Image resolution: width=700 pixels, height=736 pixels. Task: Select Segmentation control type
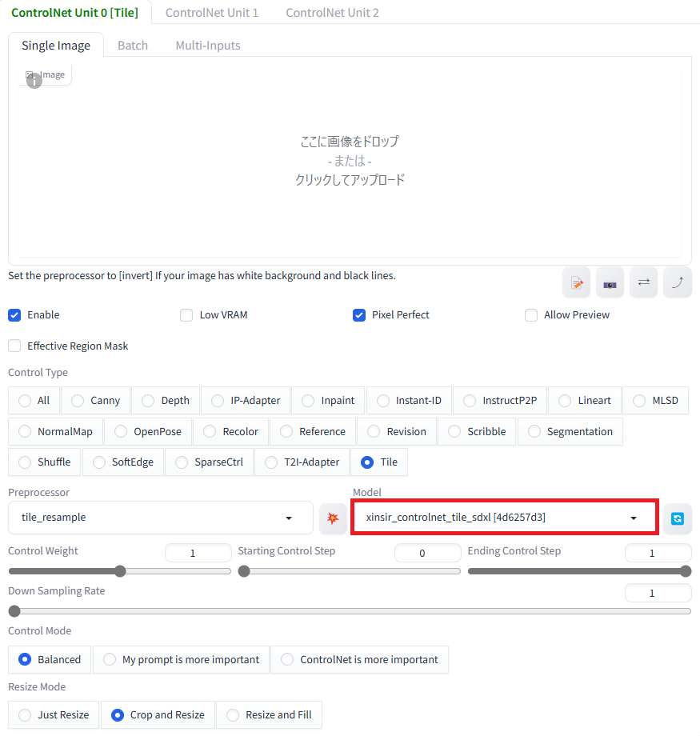[x=570, y=431]
